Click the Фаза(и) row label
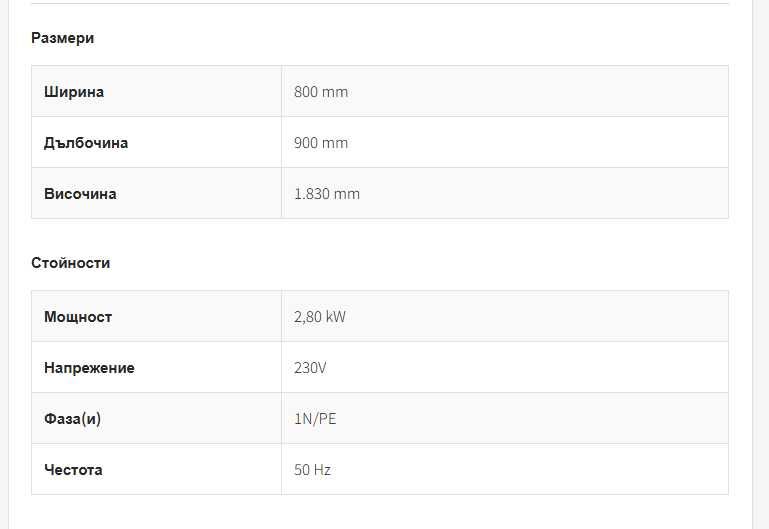Screen dimensions: 769x529 click(x=72, y=419)
